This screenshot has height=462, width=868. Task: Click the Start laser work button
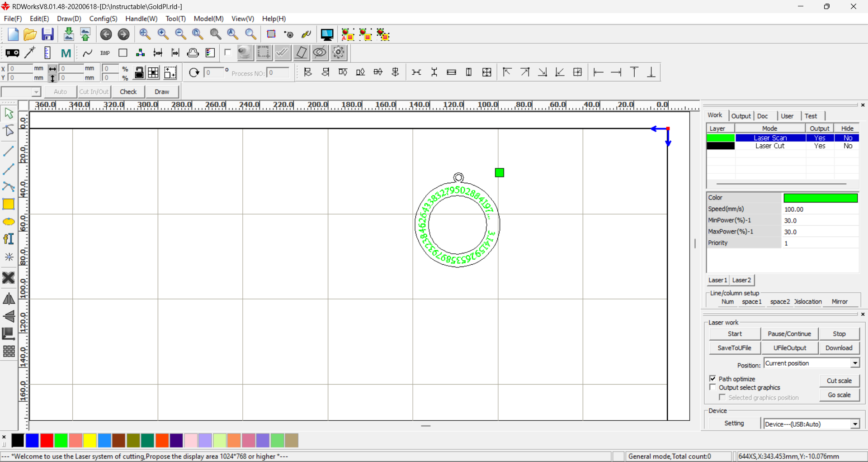coord(735,334)
